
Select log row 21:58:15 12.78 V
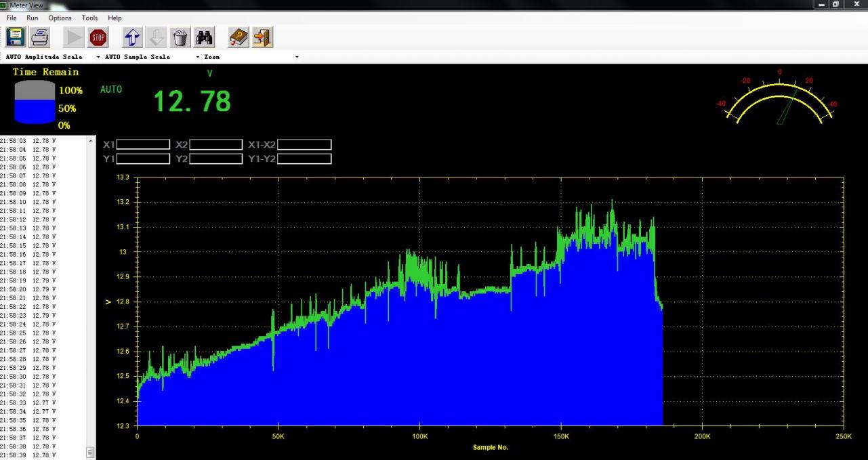28,246
